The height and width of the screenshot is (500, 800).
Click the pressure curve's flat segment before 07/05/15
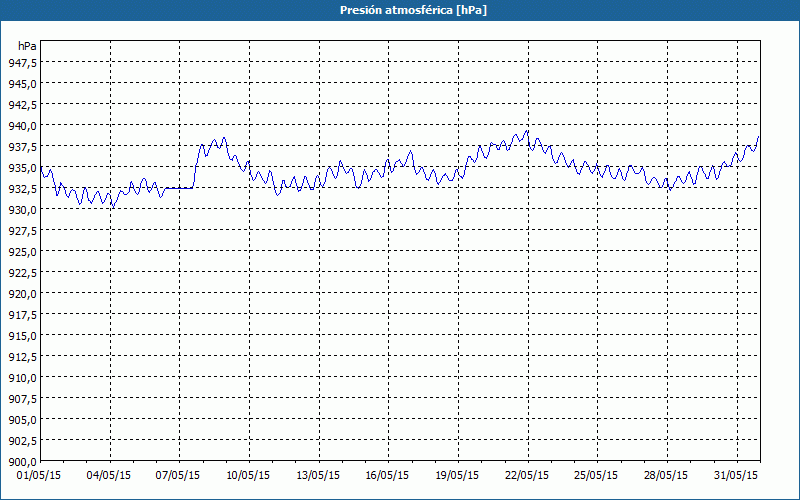click(180, 188)
